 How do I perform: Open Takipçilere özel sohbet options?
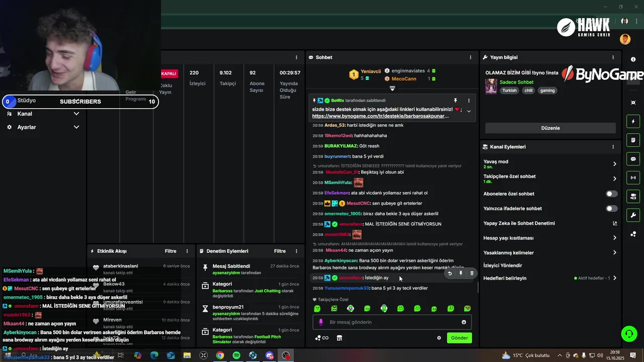click(550, 178)
